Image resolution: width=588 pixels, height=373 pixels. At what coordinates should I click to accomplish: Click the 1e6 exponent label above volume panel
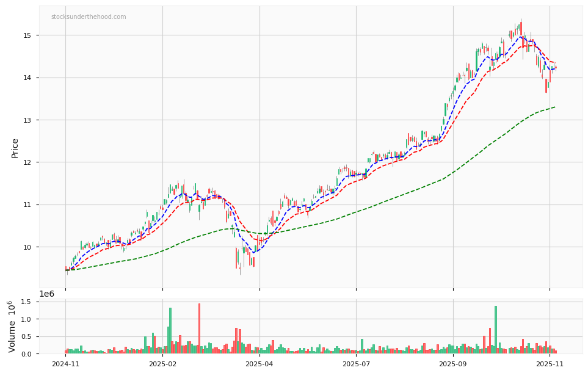click(46, 294)
